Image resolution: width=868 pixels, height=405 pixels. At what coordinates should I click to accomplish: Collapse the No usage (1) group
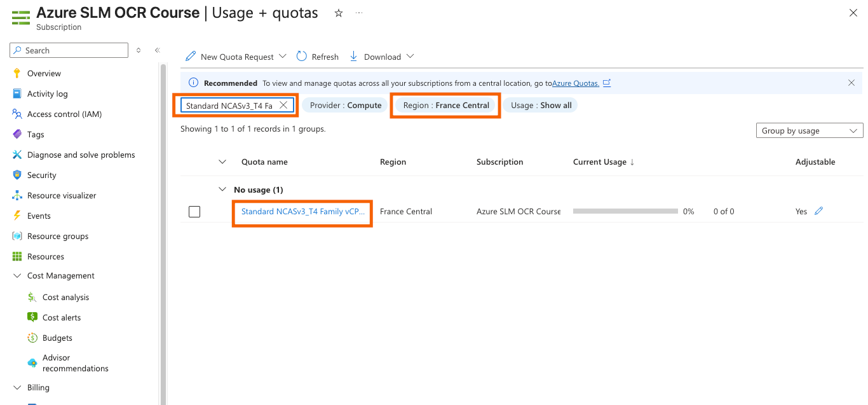[x=222, y=189]
